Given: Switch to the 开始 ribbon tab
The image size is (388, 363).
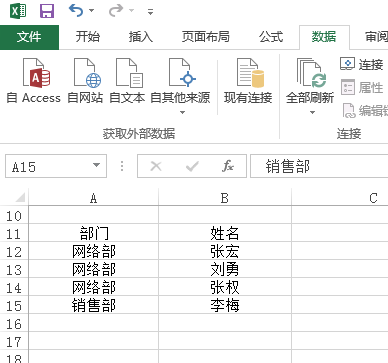Looking at the screenshot, I should [x=88, y=37].
